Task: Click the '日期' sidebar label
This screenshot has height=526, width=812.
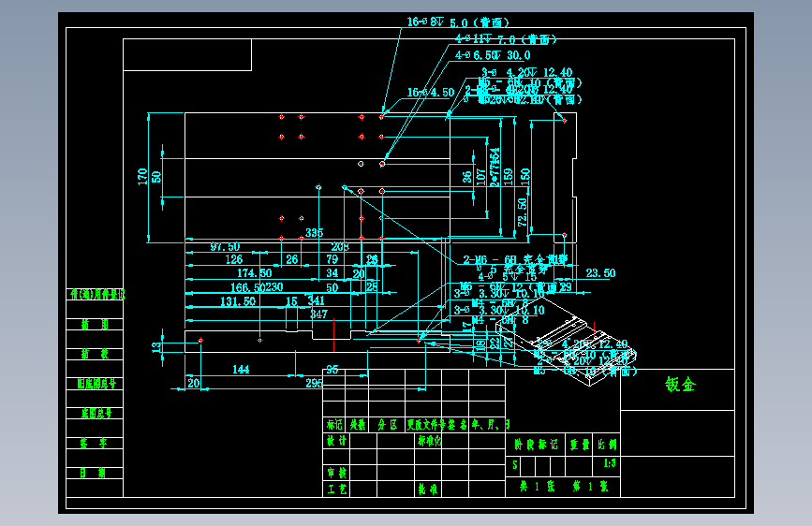Action: click(93, 473)
